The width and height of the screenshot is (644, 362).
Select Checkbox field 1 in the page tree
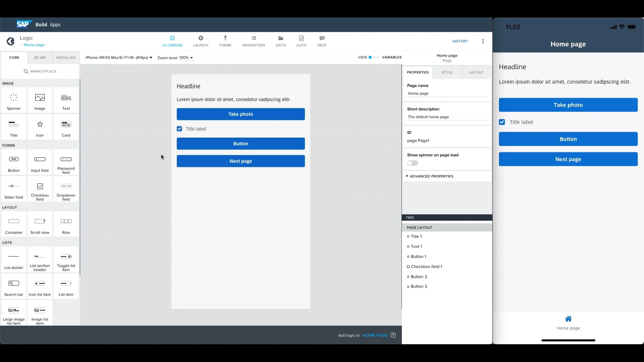(x=426, y=266)
